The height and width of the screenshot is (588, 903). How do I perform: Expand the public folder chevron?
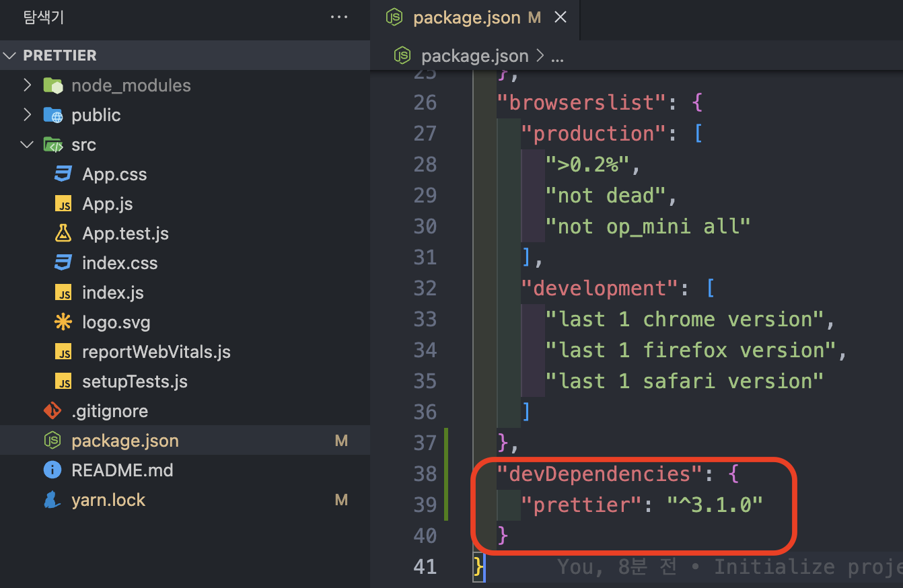pyautogui.click(x=27, y=115)
